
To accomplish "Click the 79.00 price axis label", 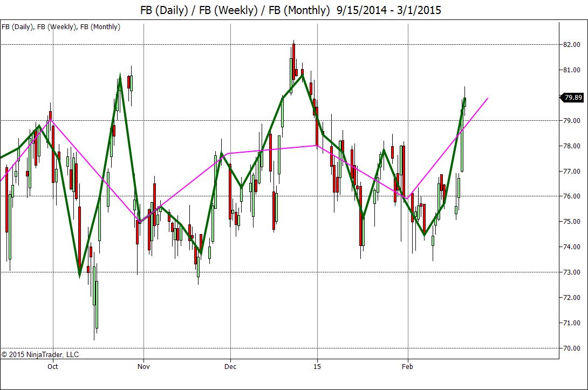I will pyautogui.click(x=572, y=121).
